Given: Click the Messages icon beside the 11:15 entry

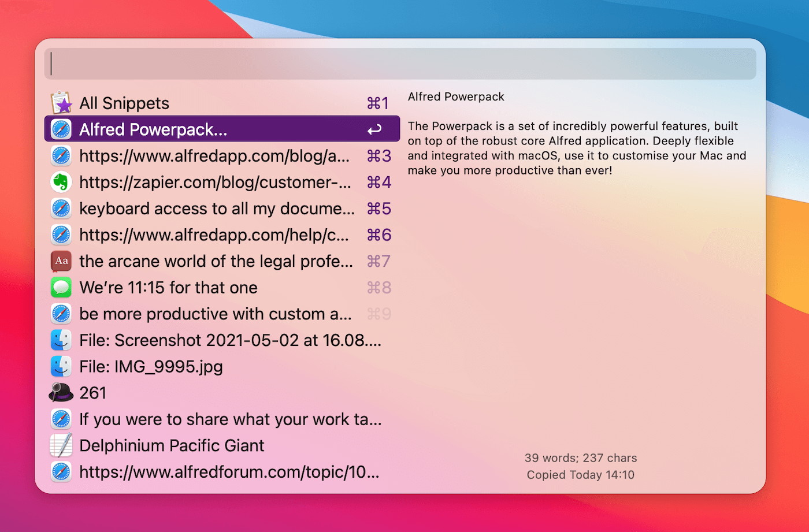Looking at the screenshot, I should point(61,287).
